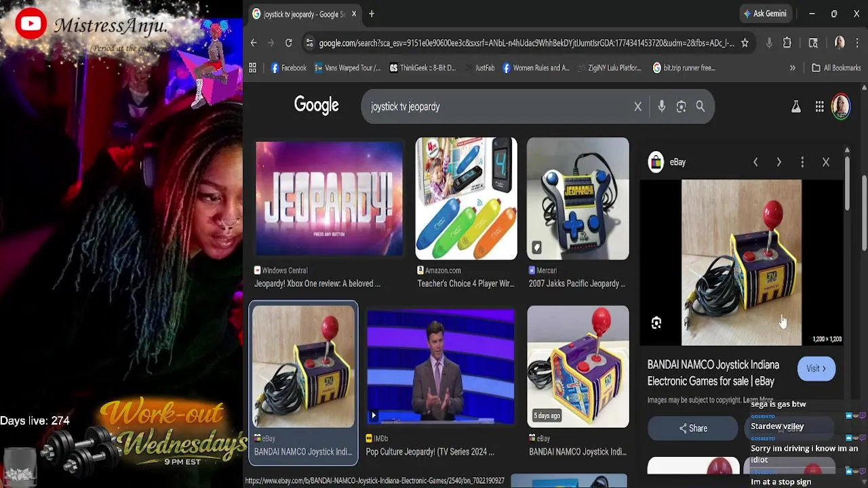The width and height of the screenshot is (868, 488).
Task: Bookmark this page with the star icon
Action: (745, 43)
